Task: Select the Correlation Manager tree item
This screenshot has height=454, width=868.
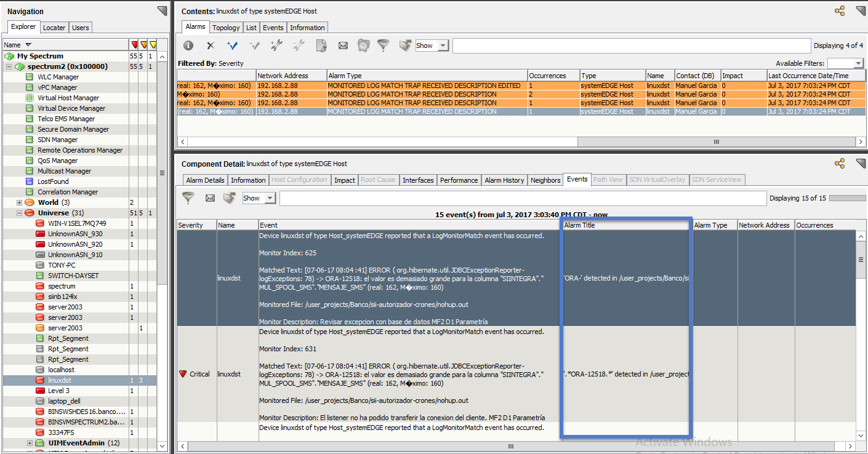Action: click(67, 192)
